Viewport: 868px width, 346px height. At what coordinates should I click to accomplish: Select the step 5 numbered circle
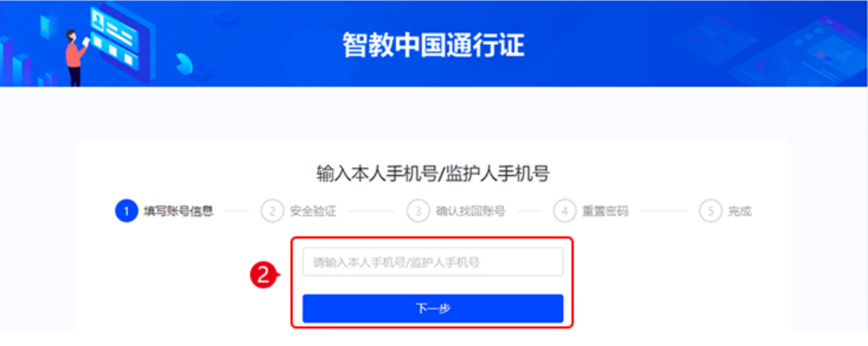coord(710,211)
